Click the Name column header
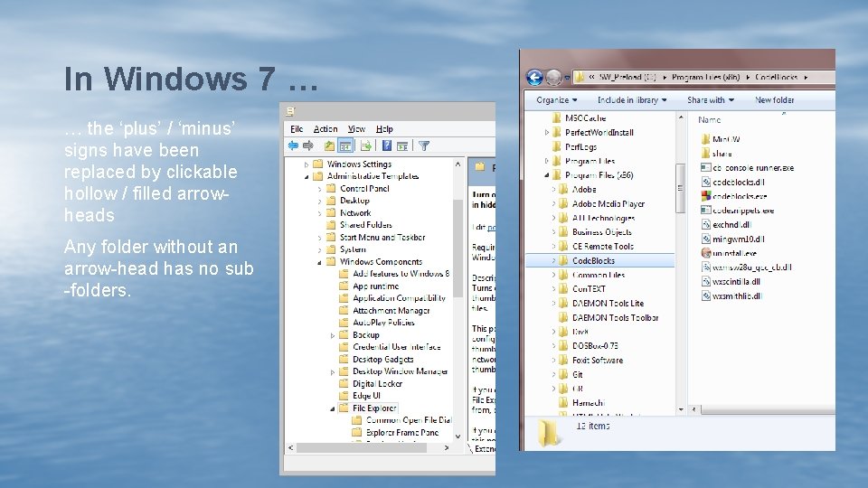868x488 pixels. (709, 120)
